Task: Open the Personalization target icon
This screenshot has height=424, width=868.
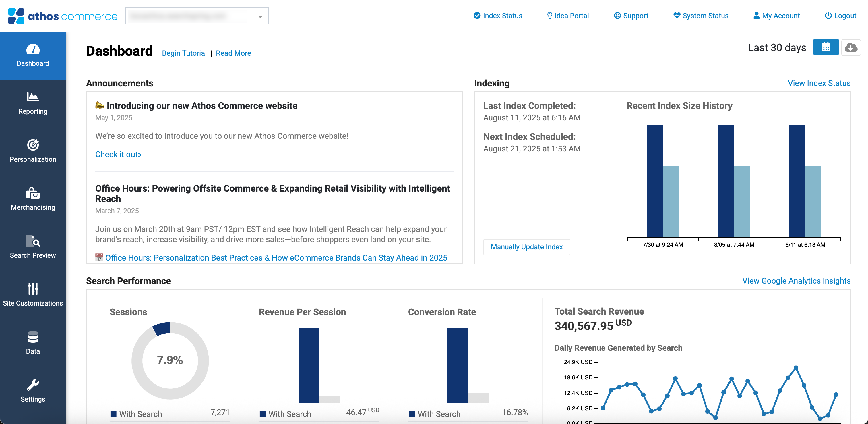Action: click(33, 145)
